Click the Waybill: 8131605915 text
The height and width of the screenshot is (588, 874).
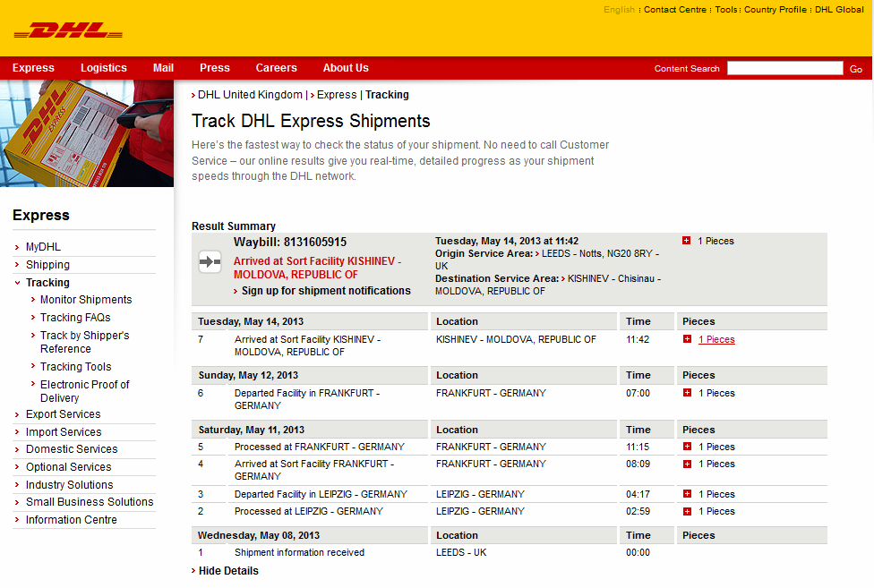click(x=290, y=243)
